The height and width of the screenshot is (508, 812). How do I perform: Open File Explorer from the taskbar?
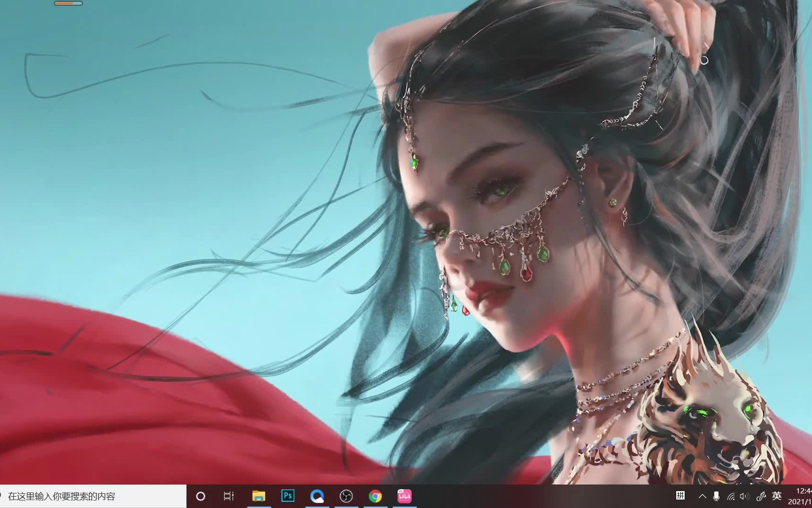[x=258, y=496]
